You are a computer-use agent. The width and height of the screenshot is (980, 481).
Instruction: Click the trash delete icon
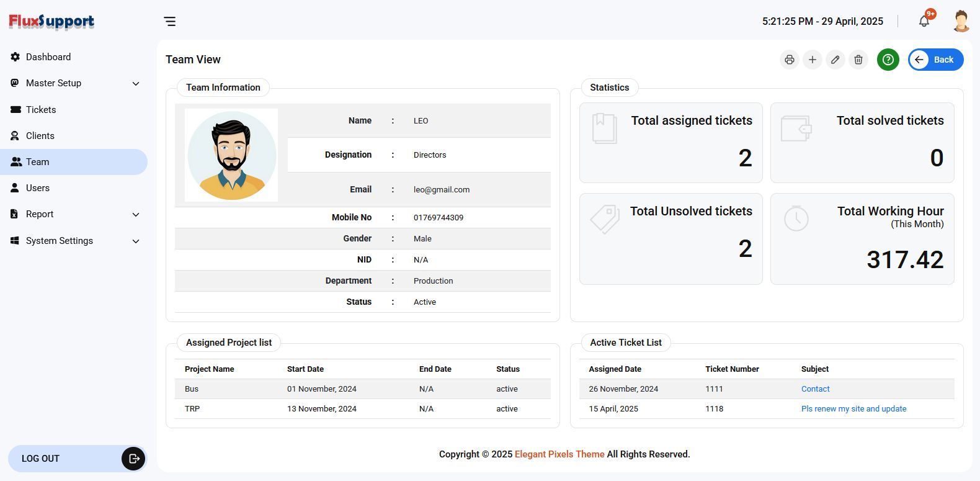[x=858, y=60]
